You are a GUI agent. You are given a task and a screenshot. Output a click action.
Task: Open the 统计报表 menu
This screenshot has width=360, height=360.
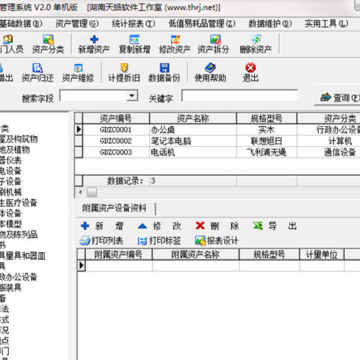point(134,24)
